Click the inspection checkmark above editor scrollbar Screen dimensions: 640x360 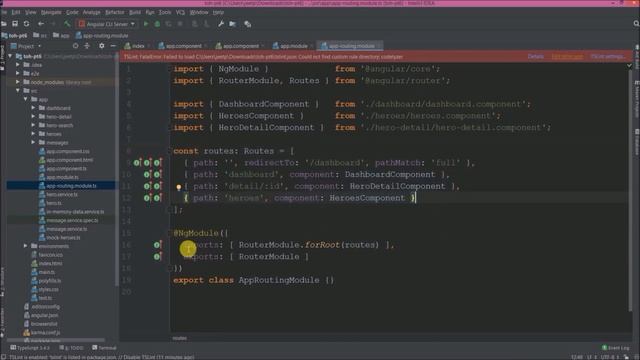coord(629,65)
